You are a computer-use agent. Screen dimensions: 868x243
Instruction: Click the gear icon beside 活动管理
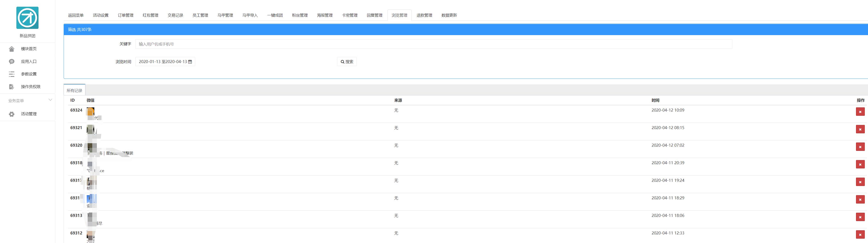pos(12,114)
